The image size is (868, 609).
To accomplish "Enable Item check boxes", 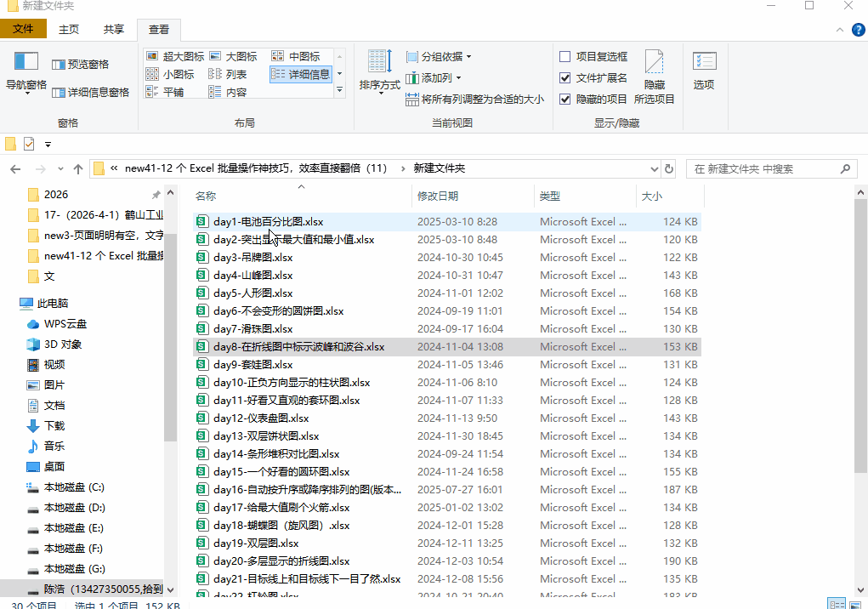I will click(565, 56).
